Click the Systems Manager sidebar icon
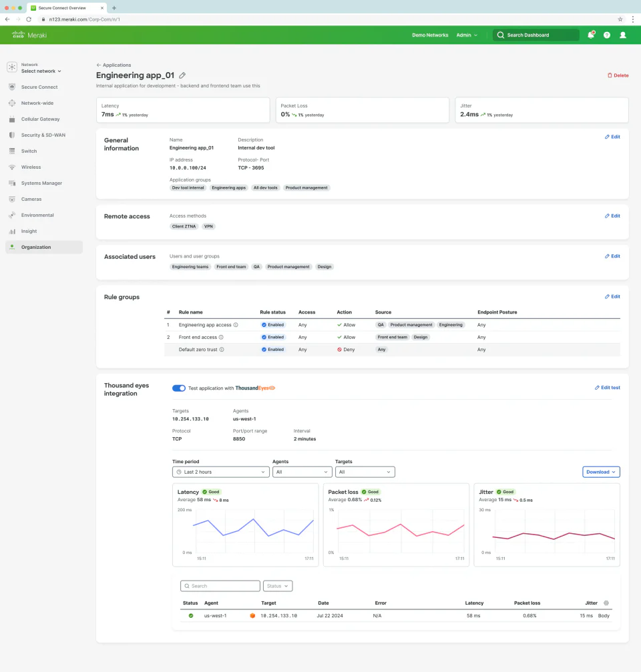Viewport: 641px width, 672px height. coord(12,183)
